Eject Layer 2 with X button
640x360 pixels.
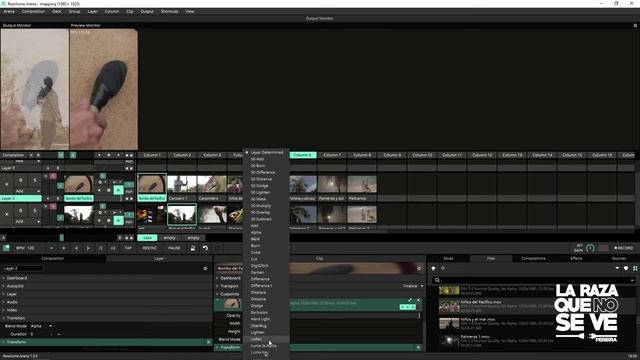pyautogui.click(x=7, y=184)
